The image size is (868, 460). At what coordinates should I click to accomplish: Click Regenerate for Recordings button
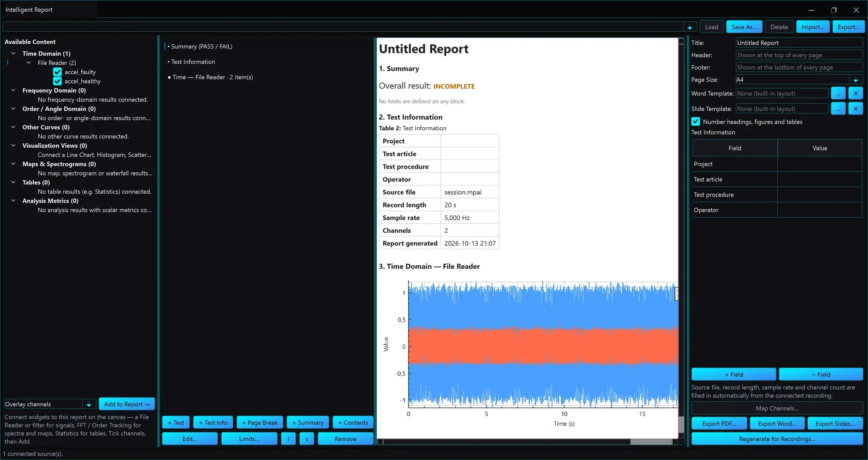[777, 439]
